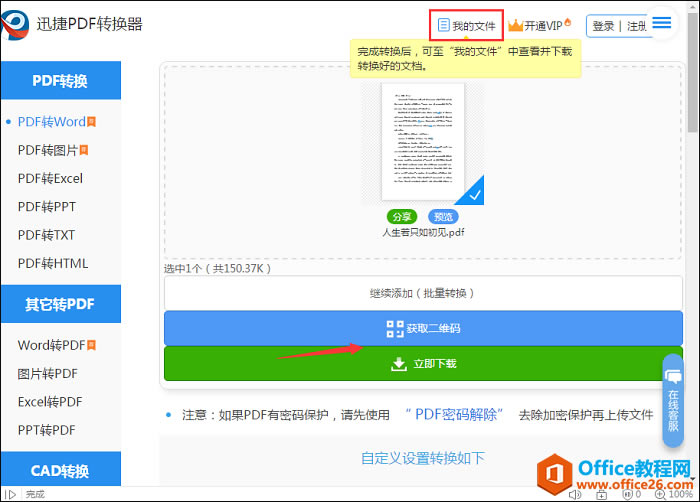Click the 获取二维码 button

pos(423,328)
